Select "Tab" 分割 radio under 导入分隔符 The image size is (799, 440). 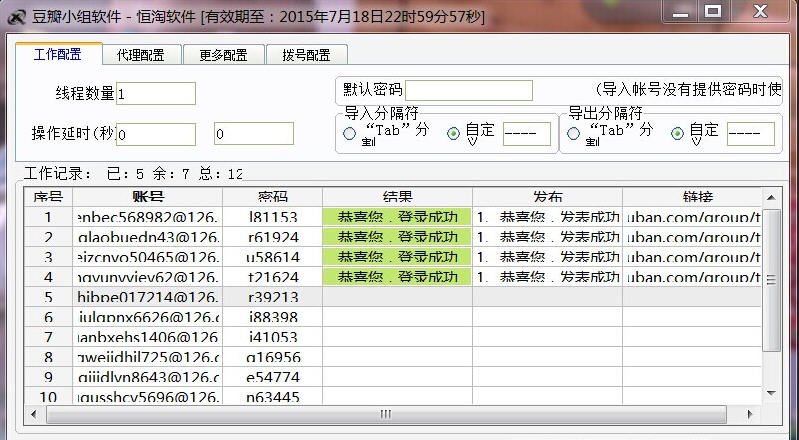pyautogui.click(x=350, y=134)
